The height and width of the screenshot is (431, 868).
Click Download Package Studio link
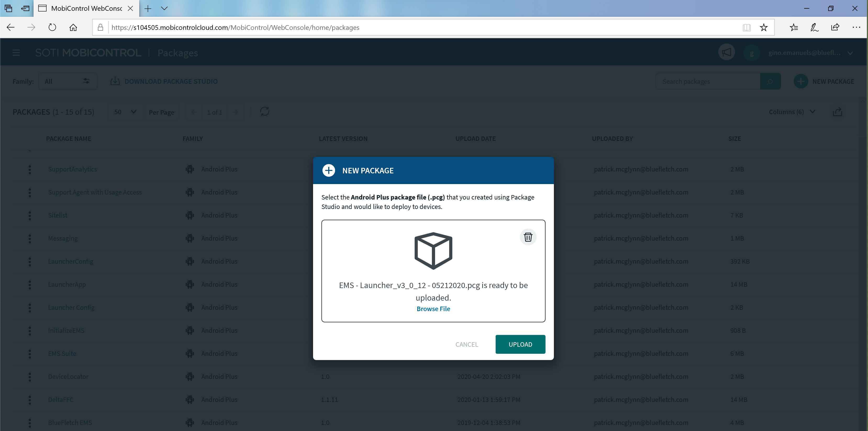pyautogui.click(x=164, y=81)
